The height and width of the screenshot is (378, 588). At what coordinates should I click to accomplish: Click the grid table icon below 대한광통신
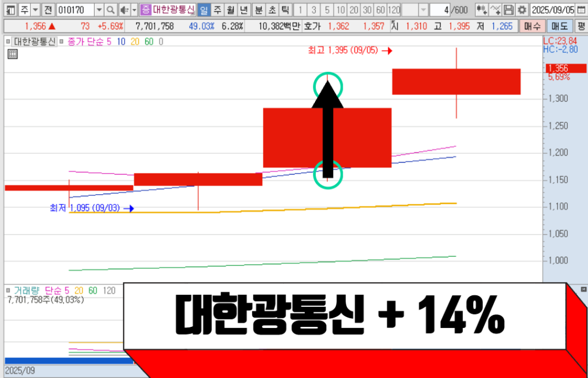[13, 54]
